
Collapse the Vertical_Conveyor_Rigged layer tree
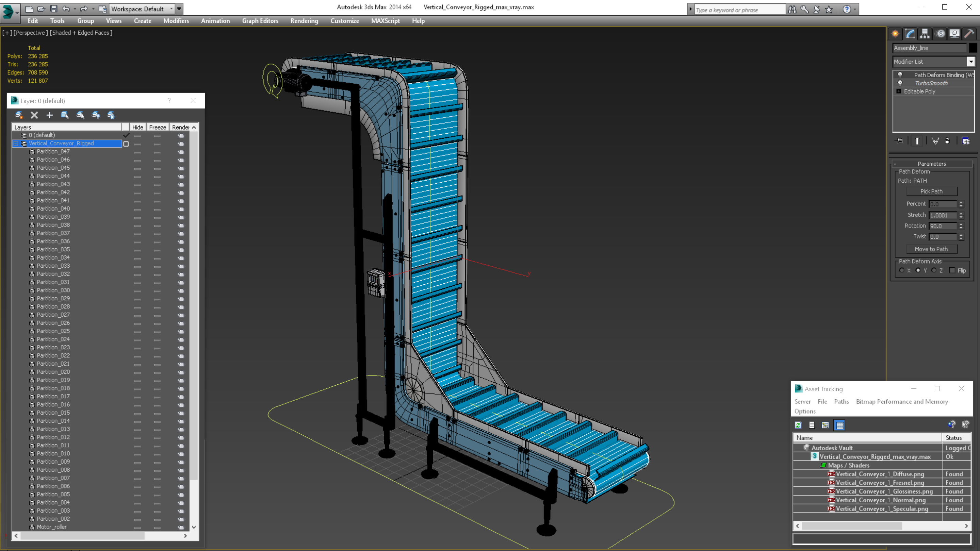(16, 143)
